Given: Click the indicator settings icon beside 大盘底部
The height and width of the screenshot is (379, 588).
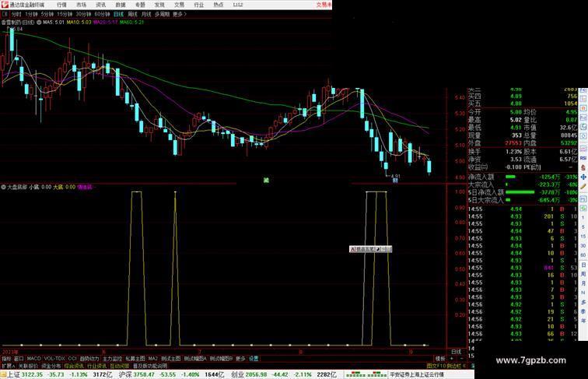Looking at the screenshot, I should point(3,187).
